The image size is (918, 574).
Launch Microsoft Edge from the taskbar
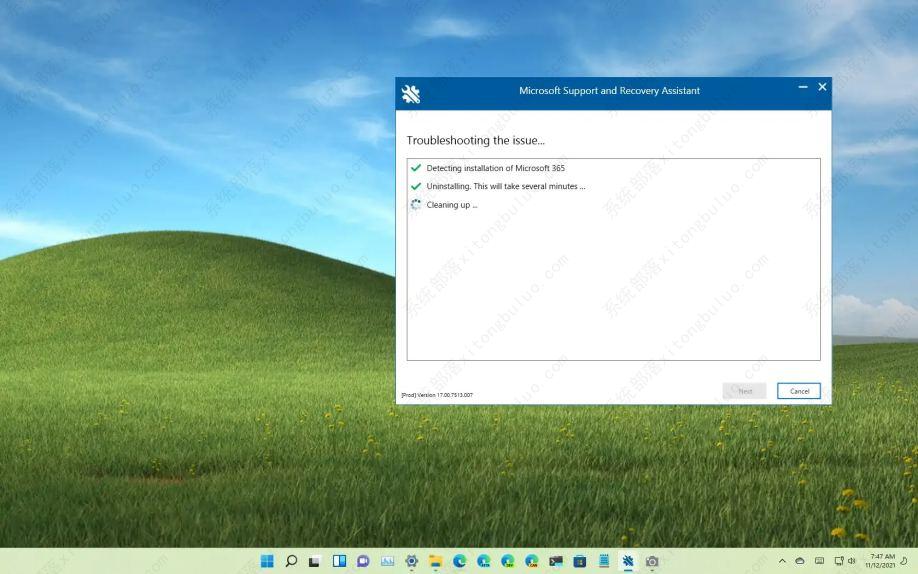pos(459,562)
